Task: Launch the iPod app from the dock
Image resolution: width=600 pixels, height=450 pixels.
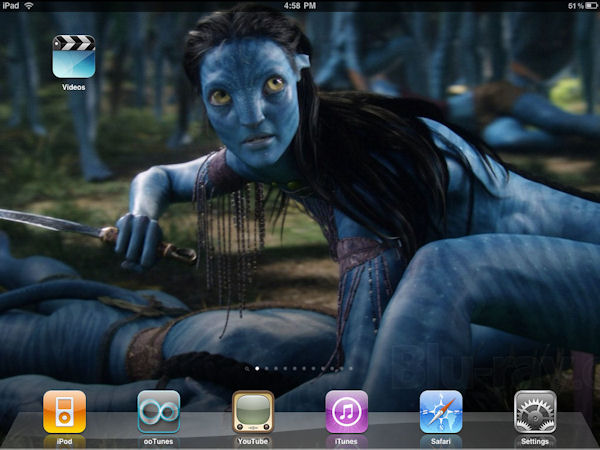Action: 64,412
